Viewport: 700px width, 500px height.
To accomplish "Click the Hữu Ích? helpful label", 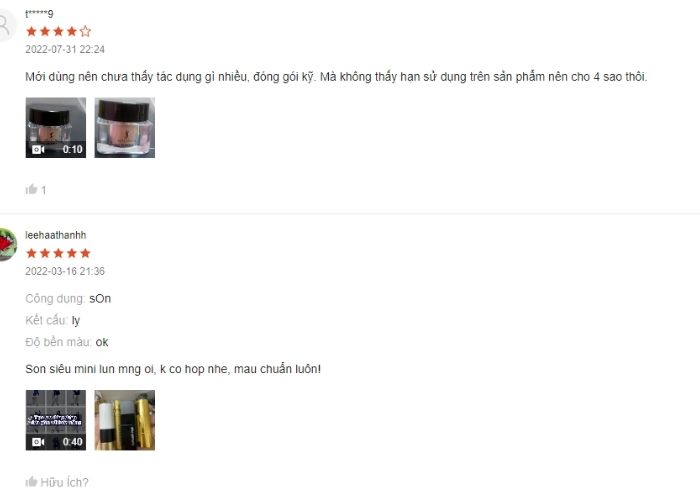I will 64,482.
